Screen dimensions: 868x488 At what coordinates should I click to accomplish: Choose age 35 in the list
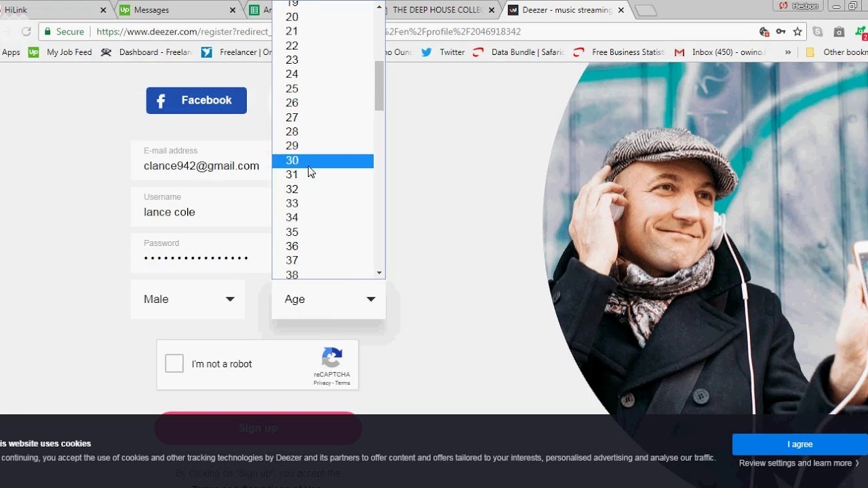click(x=323, y=232)
